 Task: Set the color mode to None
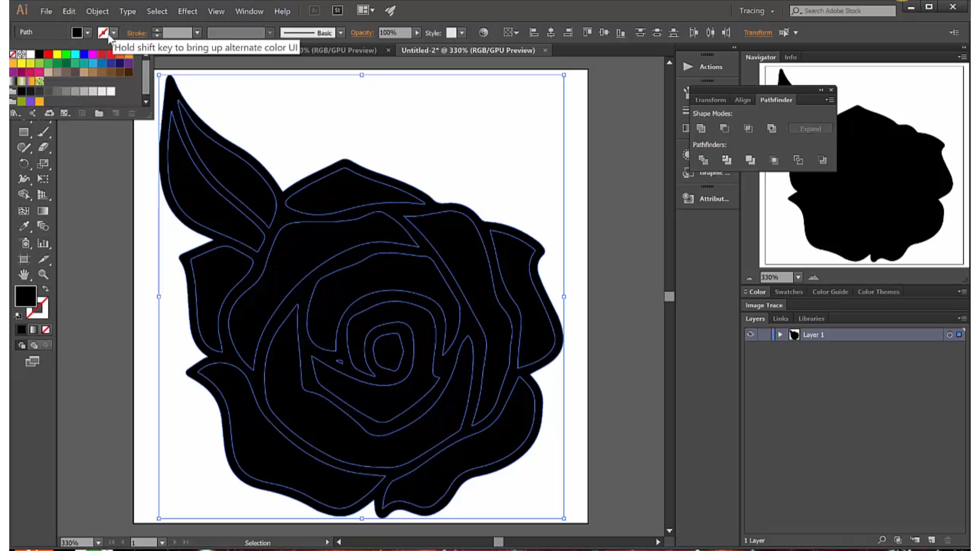click(46, 330)
